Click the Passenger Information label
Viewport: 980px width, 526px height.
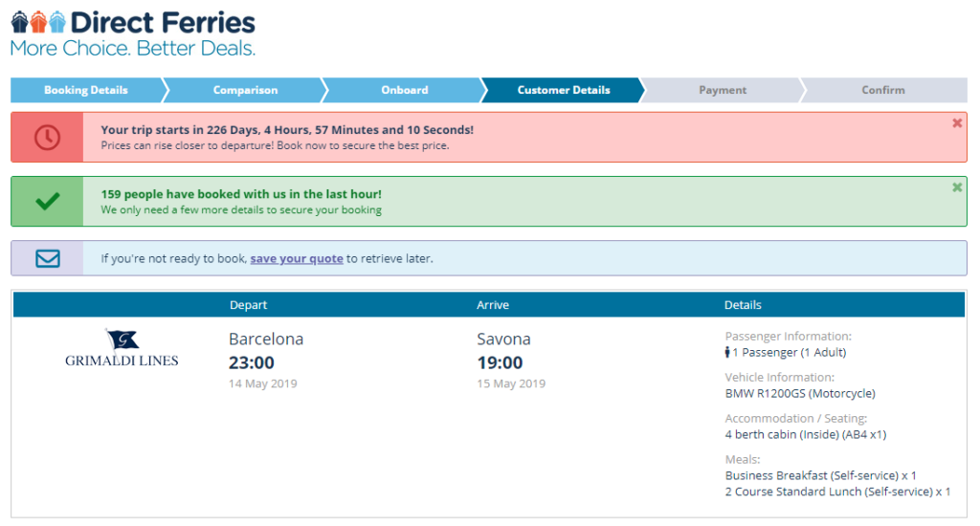point(789,336)
